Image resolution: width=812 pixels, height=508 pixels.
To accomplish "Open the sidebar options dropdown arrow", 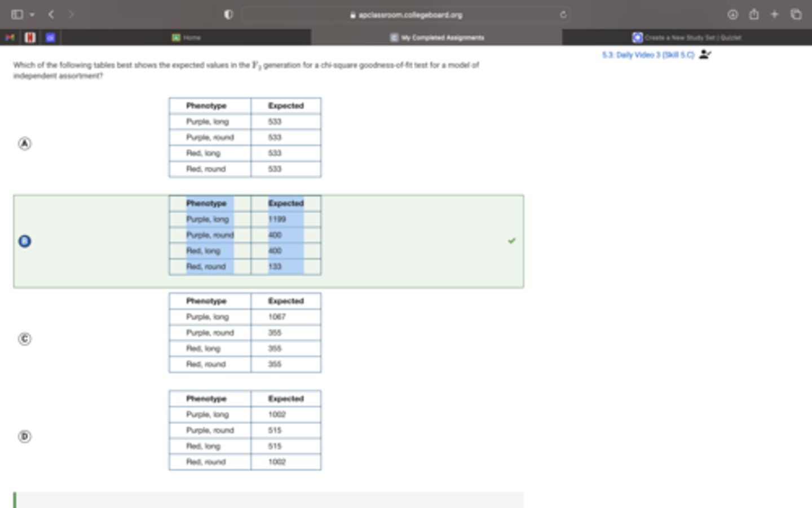I will tap(32, 15).
